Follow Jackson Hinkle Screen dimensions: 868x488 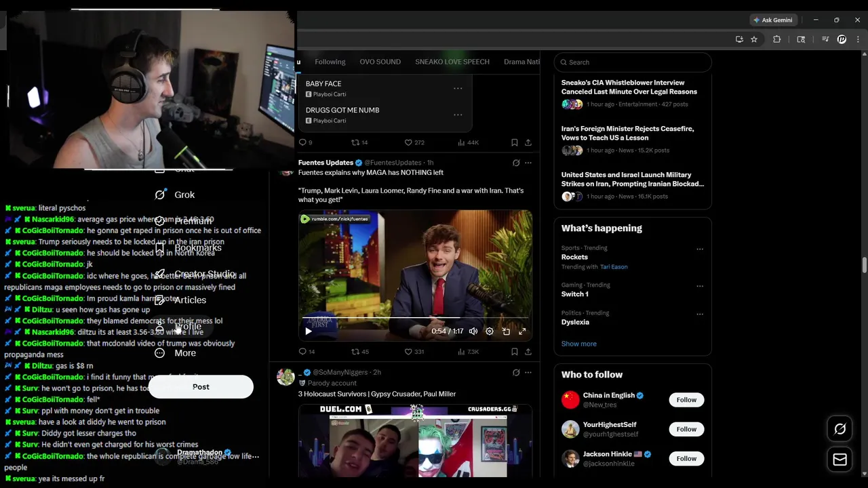(686, 459)
